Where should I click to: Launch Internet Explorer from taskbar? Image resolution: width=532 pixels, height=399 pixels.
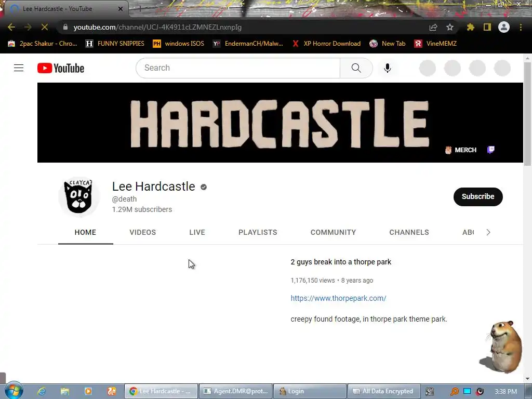point(42,391)
